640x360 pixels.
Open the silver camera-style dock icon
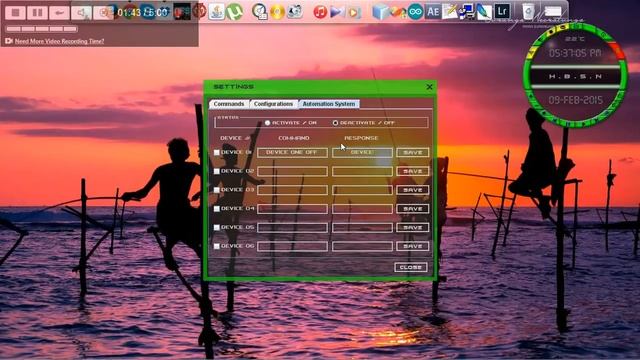[x=295, y=11]
